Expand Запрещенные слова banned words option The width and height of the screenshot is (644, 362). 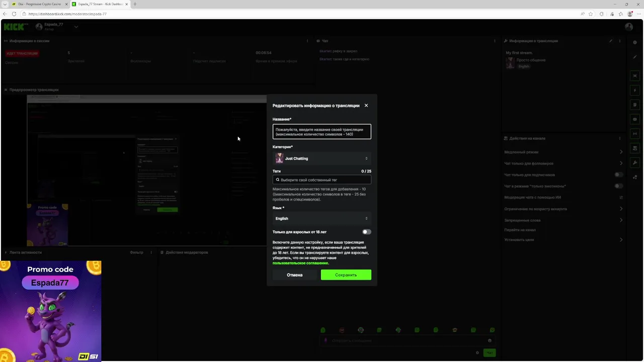coord(563,220)
